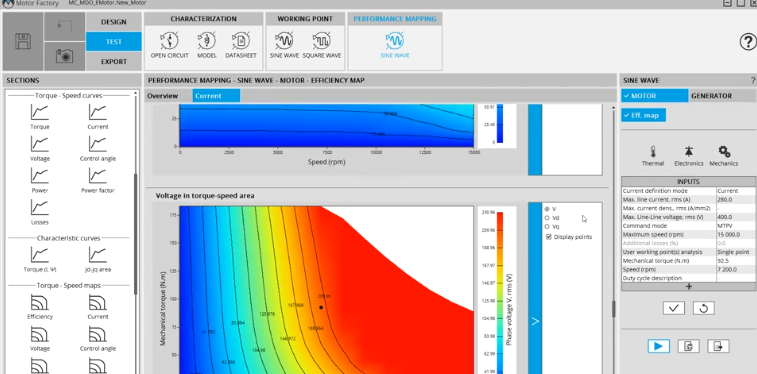The image size is (757, 374).
Task: Open the Model characterization test
Action: point(207,45)
